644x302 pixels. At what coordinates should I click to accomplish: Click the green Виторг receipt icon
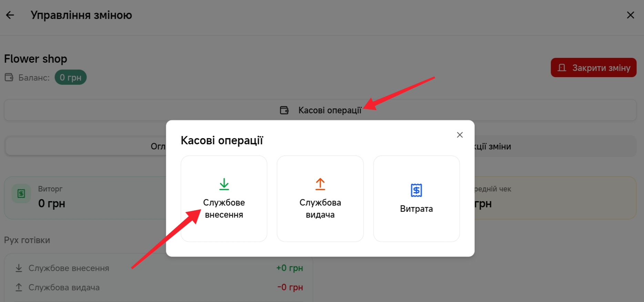(x=21, y=194)
